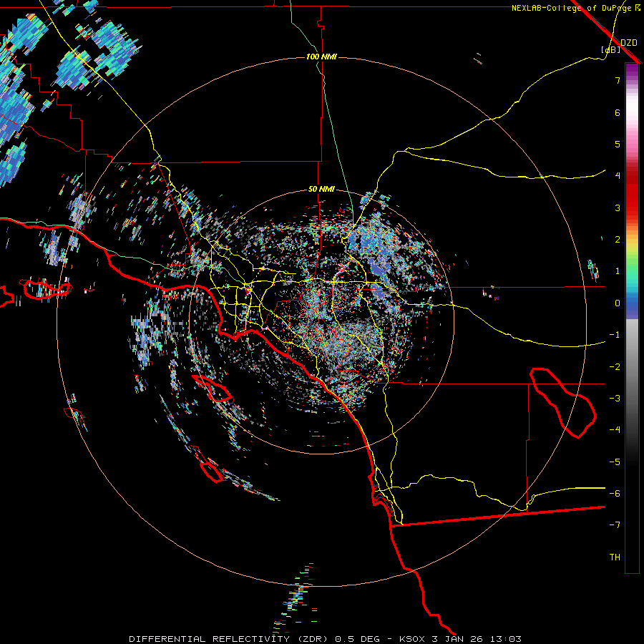Click the 0 value on color scale
Screen dimensions: 644x644
(618, 303)
